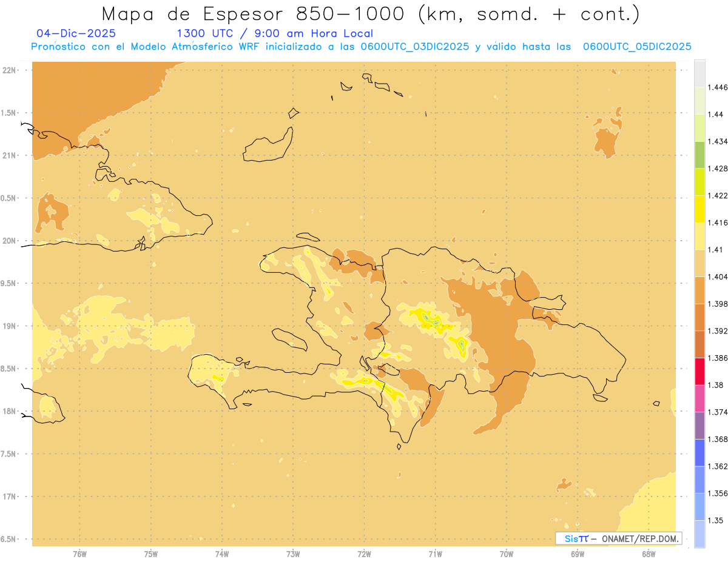The width and height of the screenshot is (728, 562).
Task: Click the time text '1300 UTC / 9:00 am Hora Local'
Action: point(275,34)
